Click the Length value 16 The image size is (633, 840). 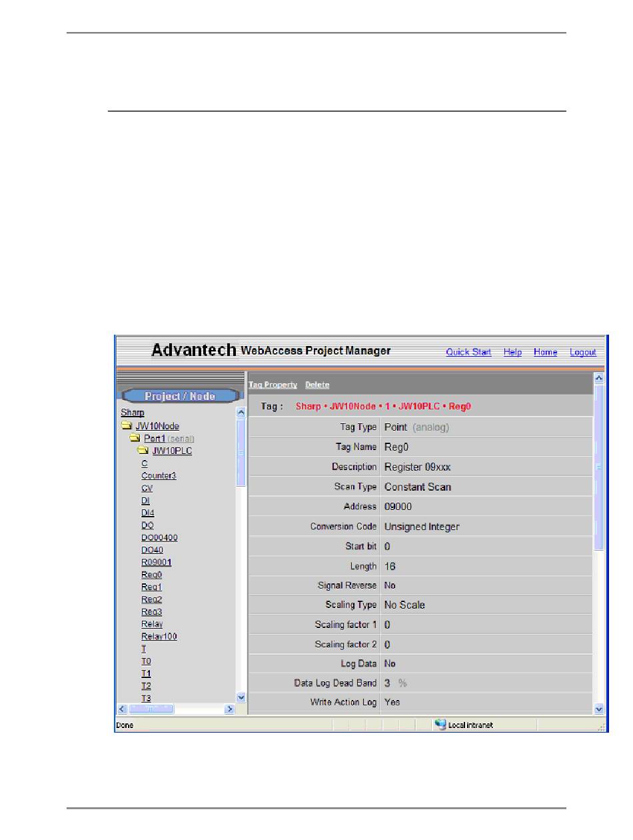390,566
